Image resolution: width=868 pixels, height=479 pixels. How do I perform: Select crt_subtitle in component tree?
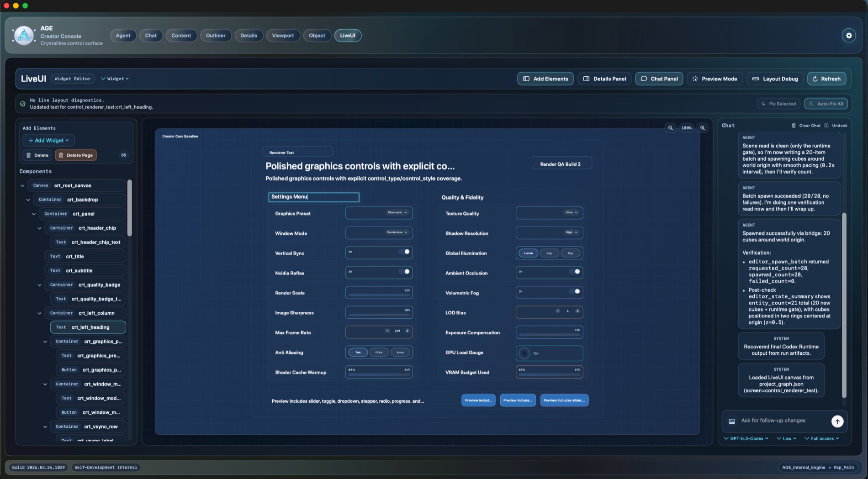click(86, 271)
